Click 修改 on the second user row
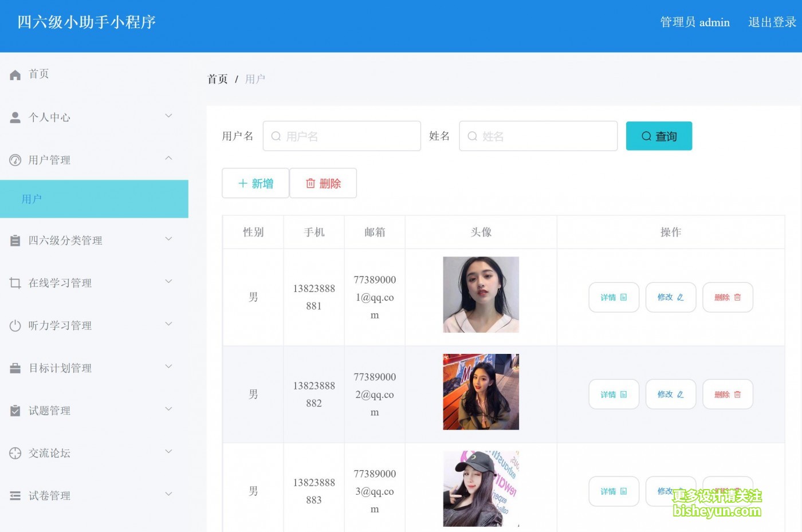This screenshot has width=802, height=532. pyautogui.click(x=670, y=394)
